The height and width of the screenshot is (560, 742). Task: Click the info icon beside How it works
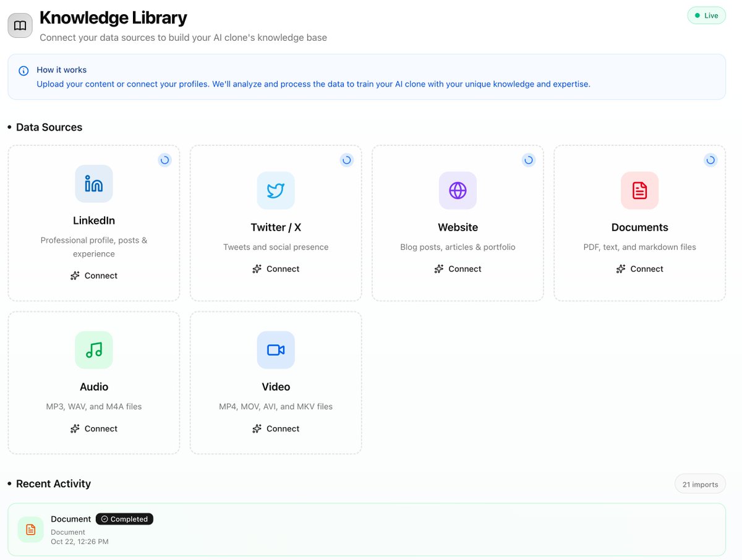[x=23, y=70]
